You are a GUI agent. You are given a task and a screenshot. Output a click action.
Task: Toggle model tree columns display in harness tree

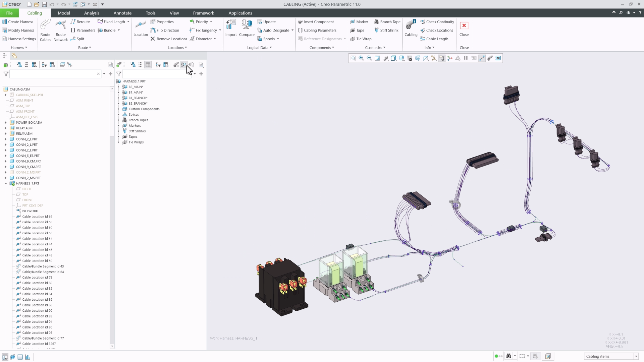tap(148, 65)
